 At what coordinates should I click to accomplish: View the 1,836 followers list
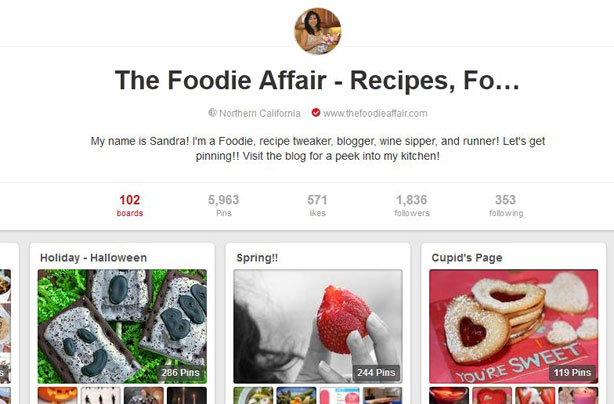(412, 206)
